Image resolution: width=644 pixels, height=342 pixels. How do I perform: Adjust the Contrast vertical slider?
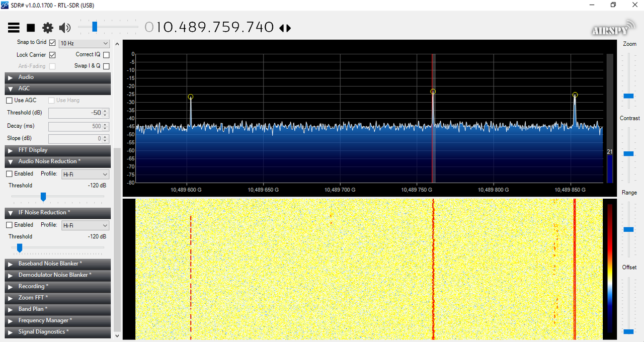pyautogui.click(x=628, y=153)
